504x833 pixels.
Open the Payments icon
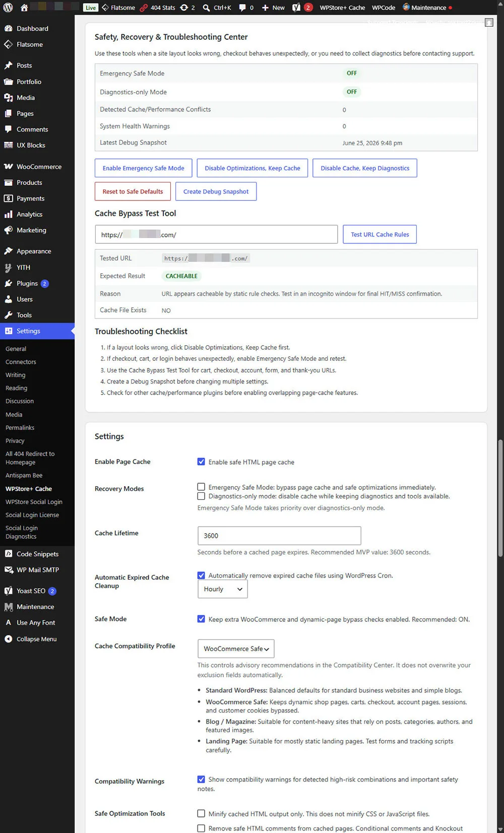click(x=9, y=199)
